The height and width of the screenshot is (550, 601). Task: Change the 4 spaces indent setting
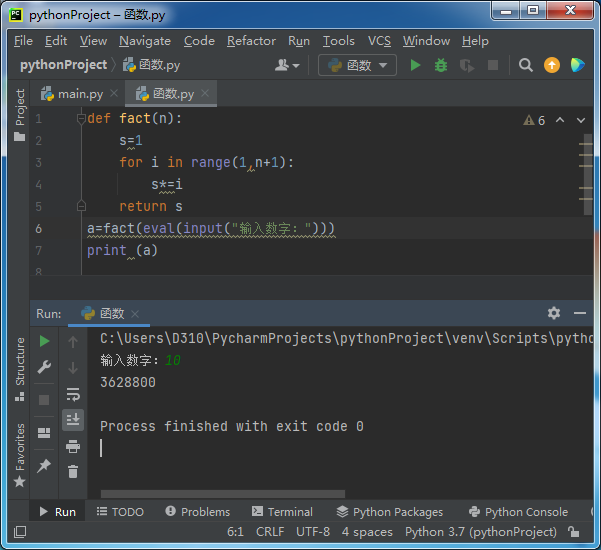[x=367, y=532]
